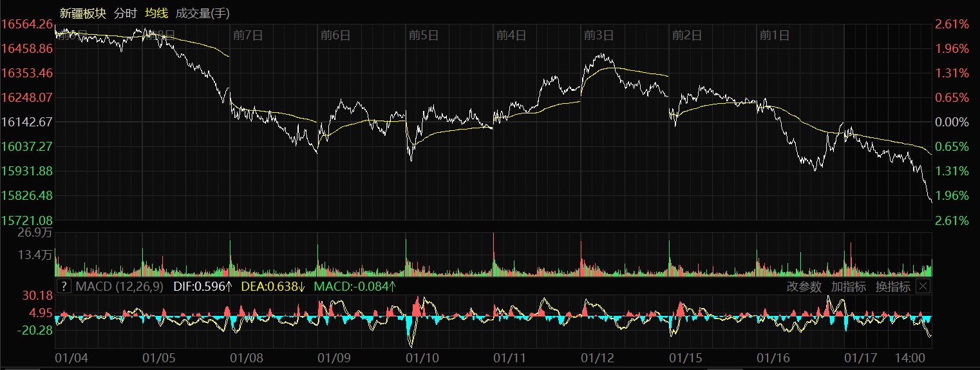Screen dimensions: 980x370
Task: Click the DIF:0.596 value readout
Action: 203,287
